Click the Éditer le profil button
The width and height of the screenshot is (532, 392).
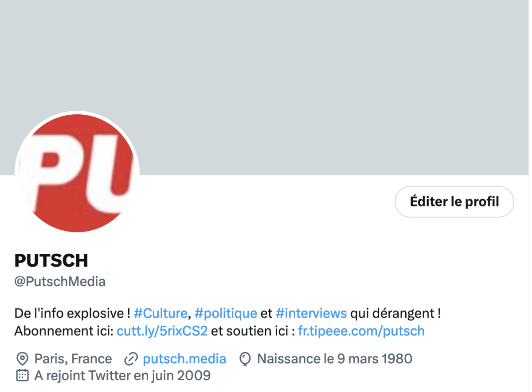tap(454, 202)
